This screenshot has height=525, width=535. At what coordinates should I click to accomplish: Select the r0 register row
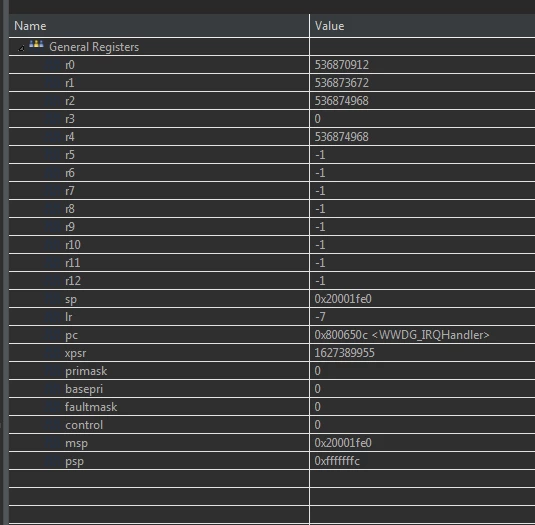pos(272,65)
